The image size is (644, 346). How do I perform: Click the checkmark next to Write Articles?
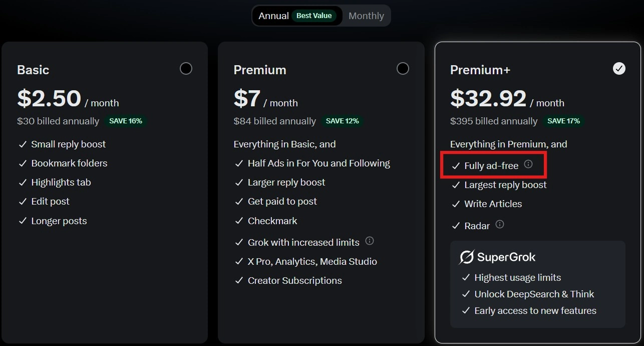coord(456,204)
